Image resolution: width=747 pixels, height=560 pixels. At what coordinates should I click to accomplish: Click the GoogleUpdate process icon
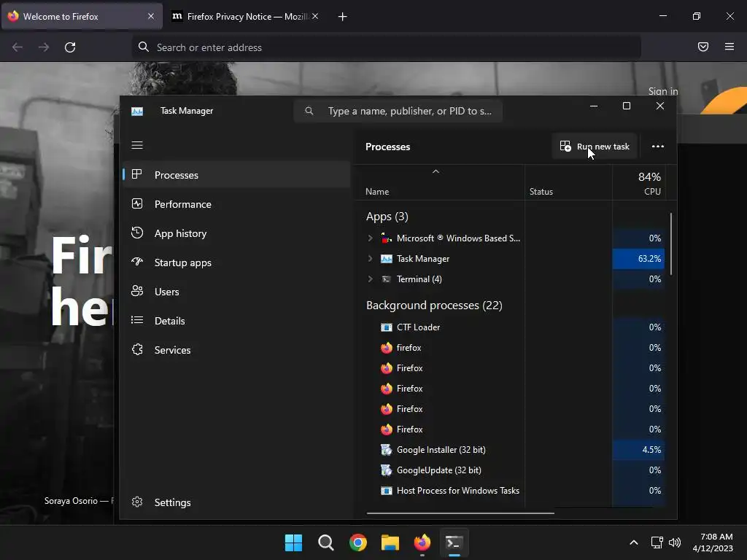[387, 470]
